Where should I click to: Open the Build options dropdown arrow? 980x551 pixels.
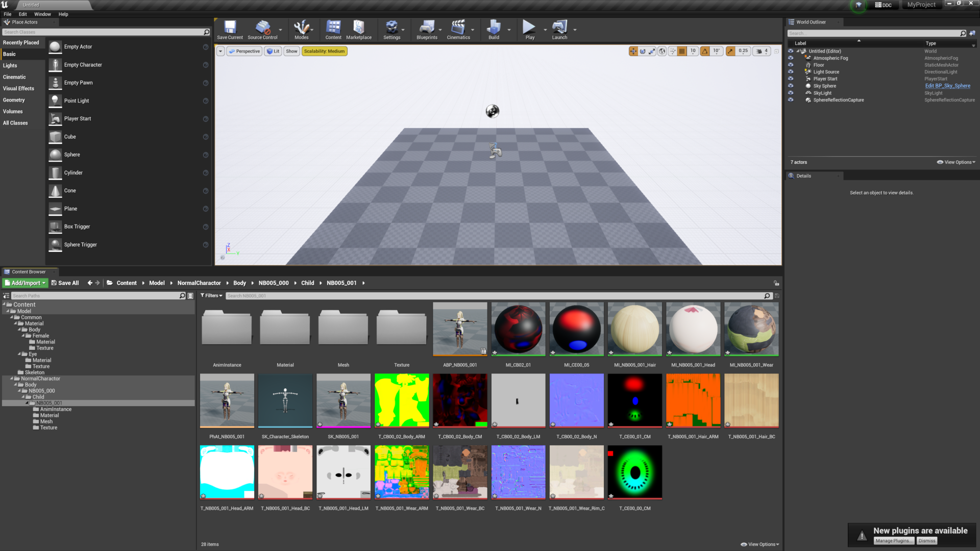pos(509,30)
